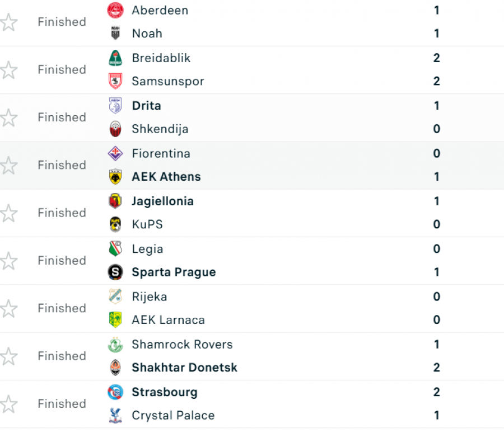Click the Samsunspor club badge
Viewport: 504px width, 433px height.
(115, 81)
